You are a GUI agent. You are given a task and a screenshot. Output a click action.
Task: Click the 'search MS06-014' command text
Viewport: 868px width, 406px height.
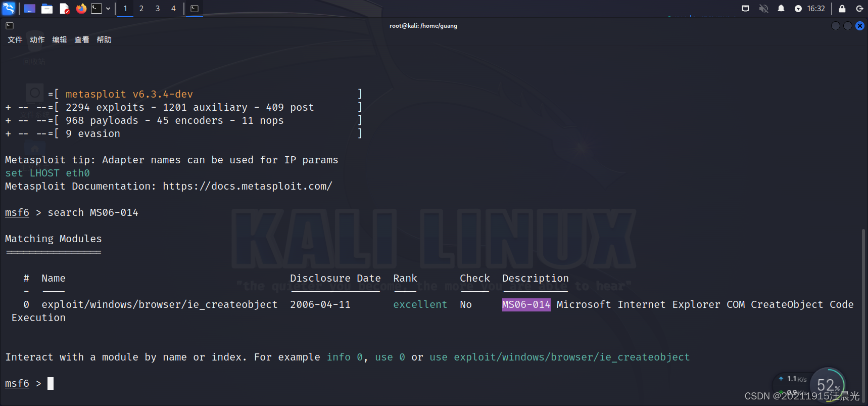click(93, 212)
